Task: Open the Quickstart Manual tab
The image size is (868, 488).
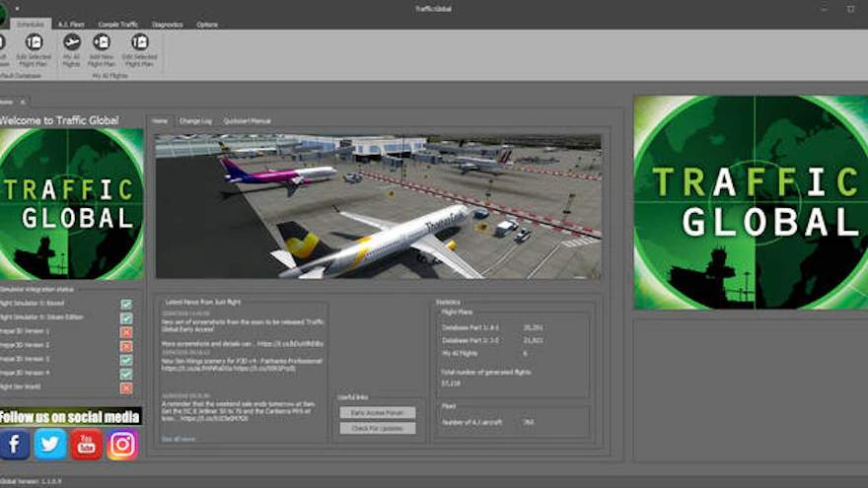Action: (x=247, y=120)
